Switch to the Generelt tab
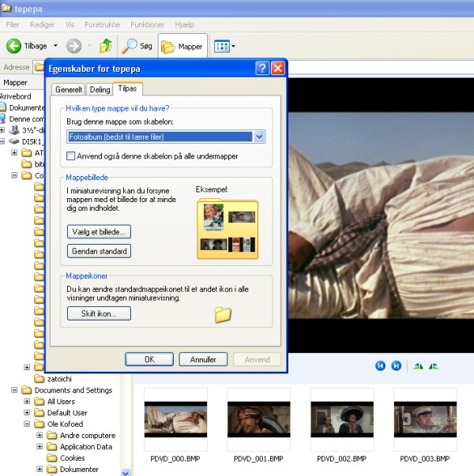Viewport: 474px width, 476px height. click(68, 90)
